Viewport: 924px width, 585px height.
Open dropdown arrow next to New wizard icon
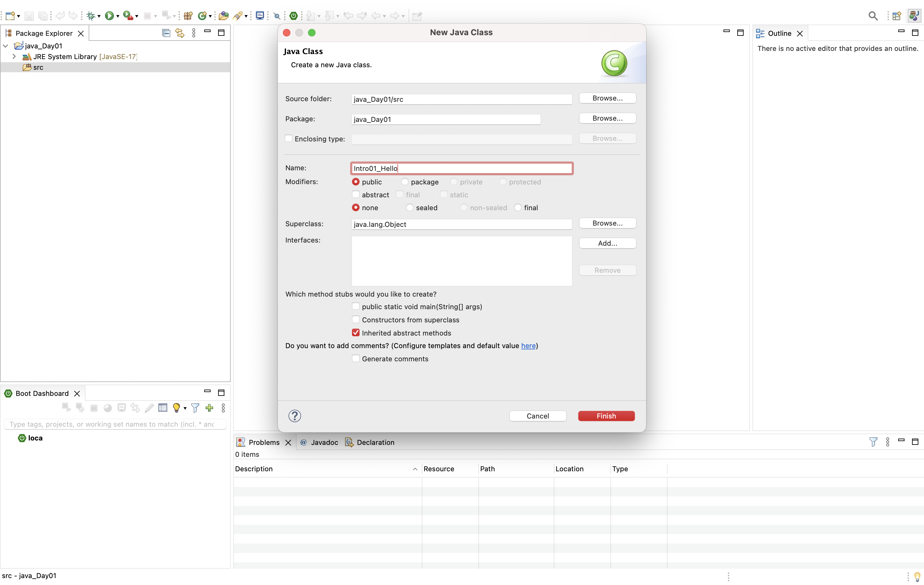pyautogui.click(x=19, y=16)
